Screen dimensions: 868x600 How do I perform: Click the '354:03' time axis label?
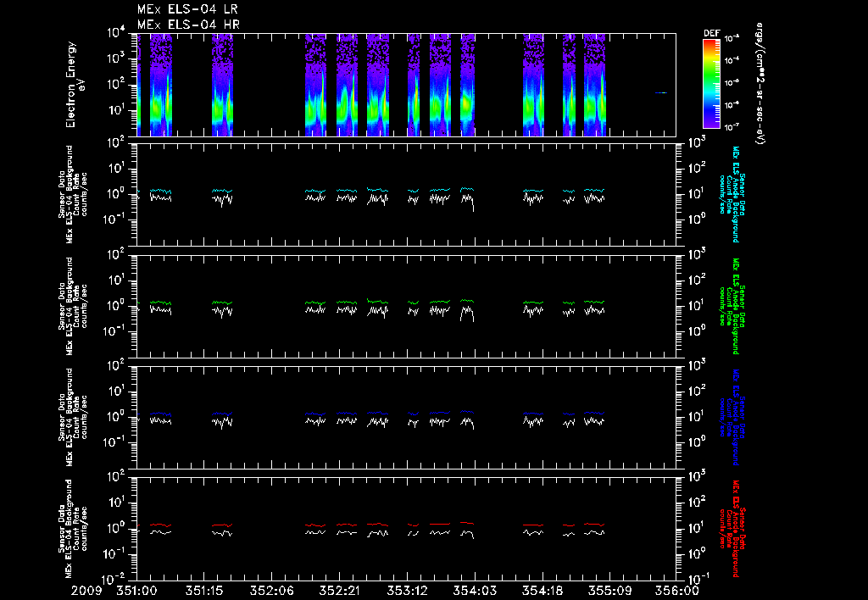475,592
